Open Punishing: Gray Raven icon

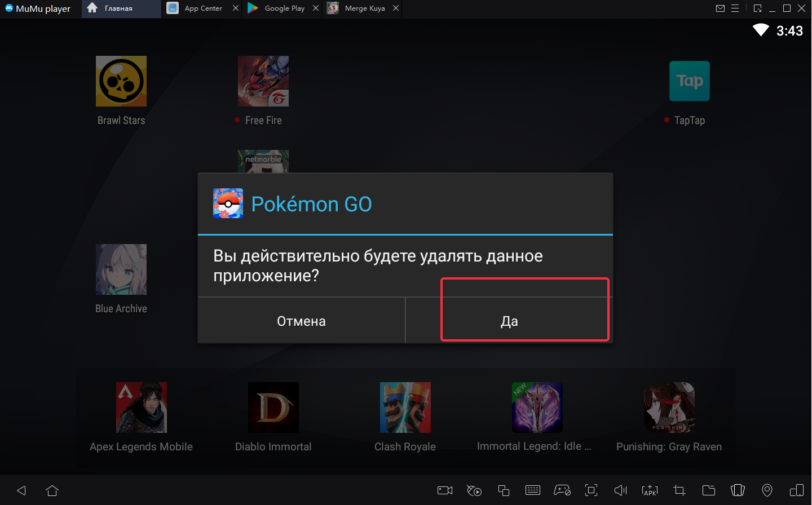pos(669,407)
